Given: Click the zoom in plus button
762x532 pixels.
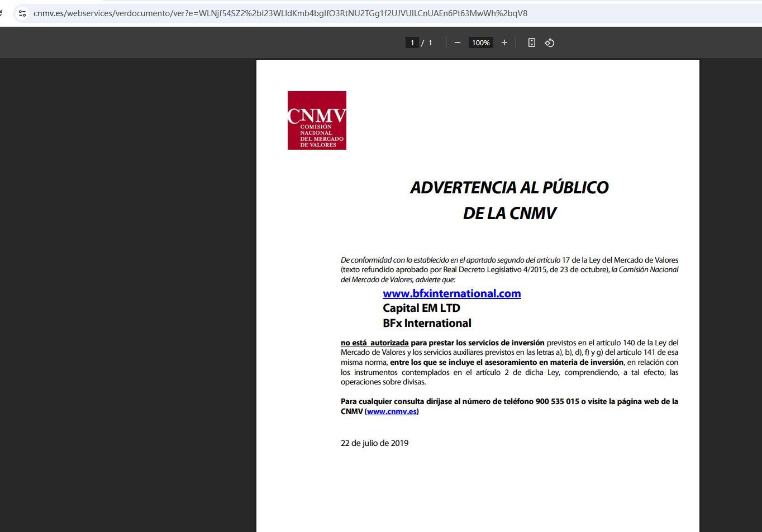Looking at the screenshot, I should pos(504,42).
